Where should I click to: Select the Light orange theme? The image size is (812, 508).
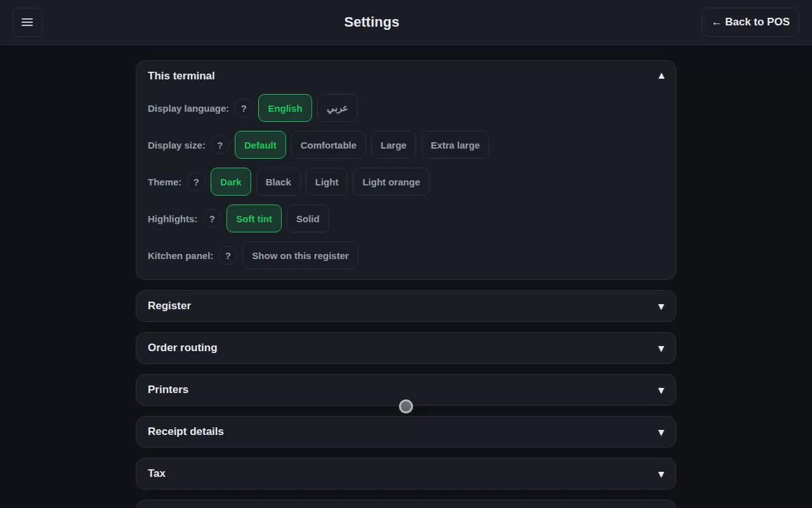pyautogui.click(x=391, y=182)
